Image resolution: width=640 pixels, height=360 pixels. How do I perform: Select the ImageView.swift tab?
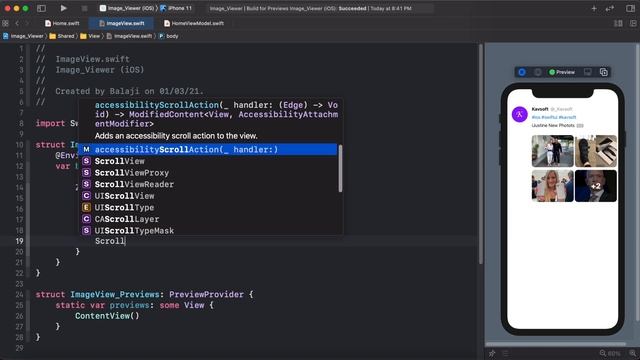(122, 23)
